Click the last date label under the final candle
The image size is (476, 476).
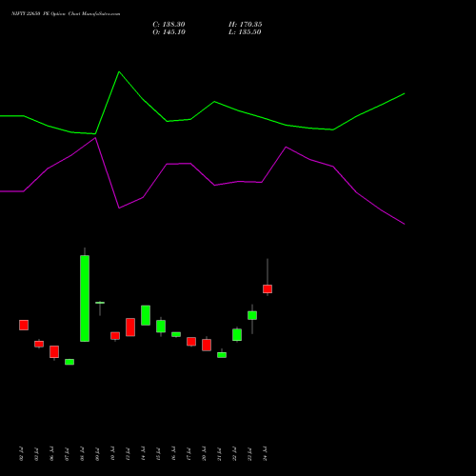tap(266, 454)
